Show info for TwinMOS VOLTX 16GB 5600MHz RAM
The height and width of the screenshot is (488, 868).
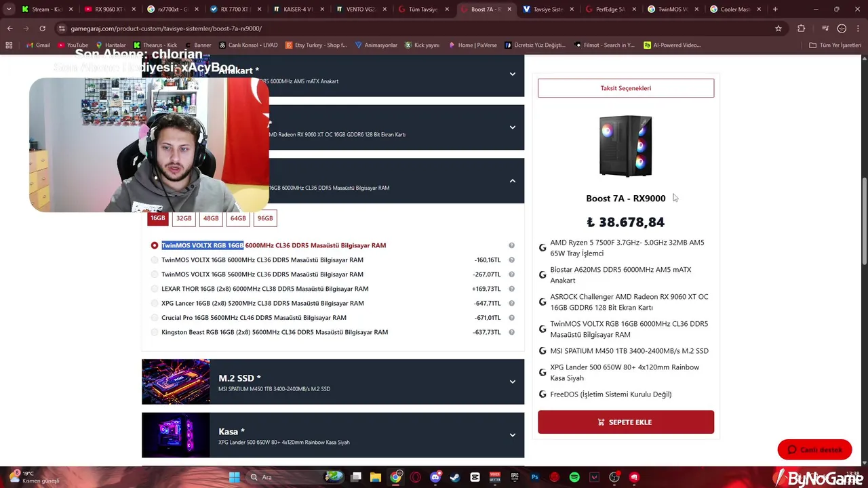(x=511, y=274)
